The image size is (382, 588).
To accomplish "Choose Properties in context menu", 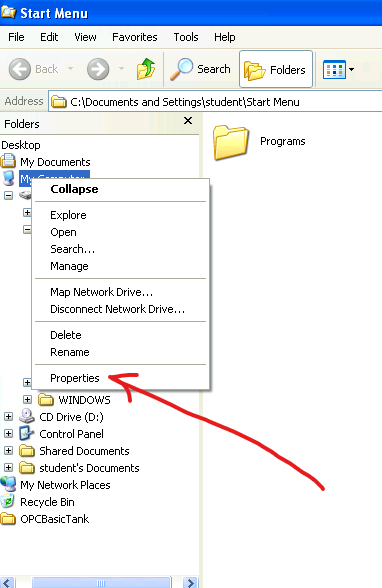I will click(x=121, y=378).
